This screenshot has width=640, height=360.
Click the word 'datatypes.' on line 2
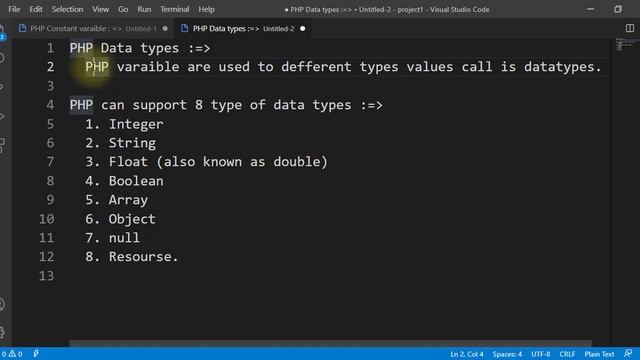pyautogui.click(x=563, y=67)
